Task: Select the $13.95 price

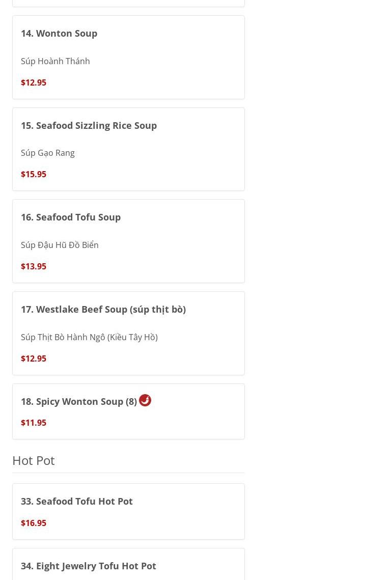Action: coord(34,266)
